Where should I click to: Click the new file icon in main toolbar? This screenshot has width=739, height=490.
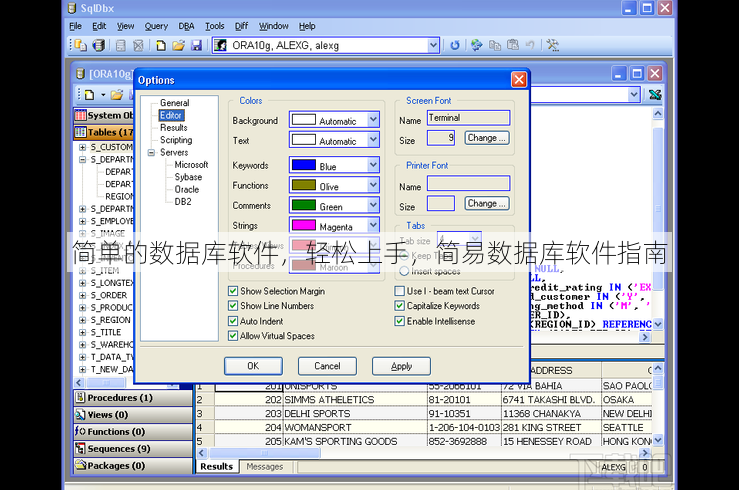(161, 45)
